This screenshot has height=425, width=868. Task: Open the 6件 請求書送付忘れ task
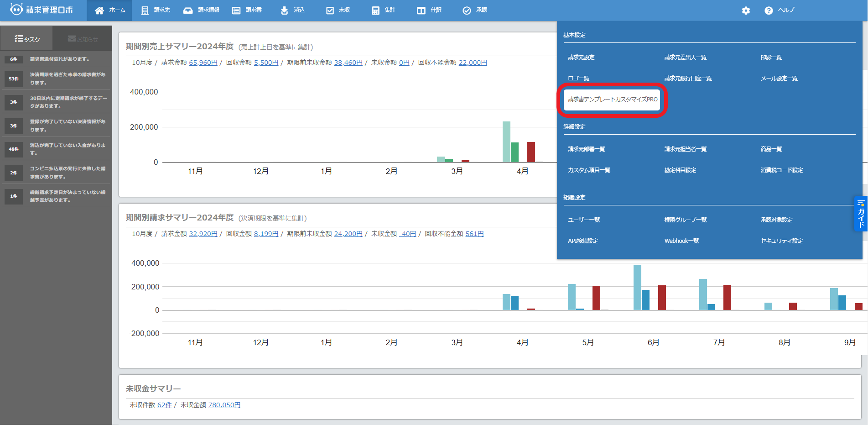(56, 59)
